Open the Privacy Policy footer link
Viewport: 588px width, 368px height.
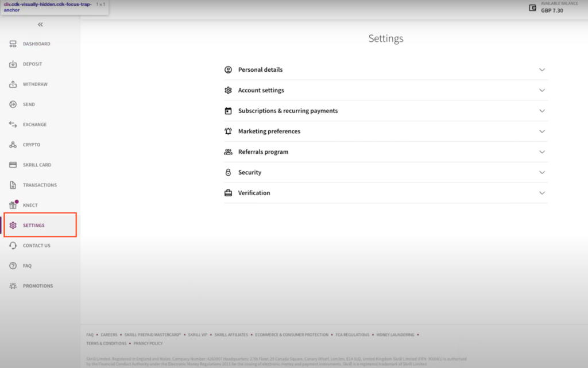click(x=148, y=343)
